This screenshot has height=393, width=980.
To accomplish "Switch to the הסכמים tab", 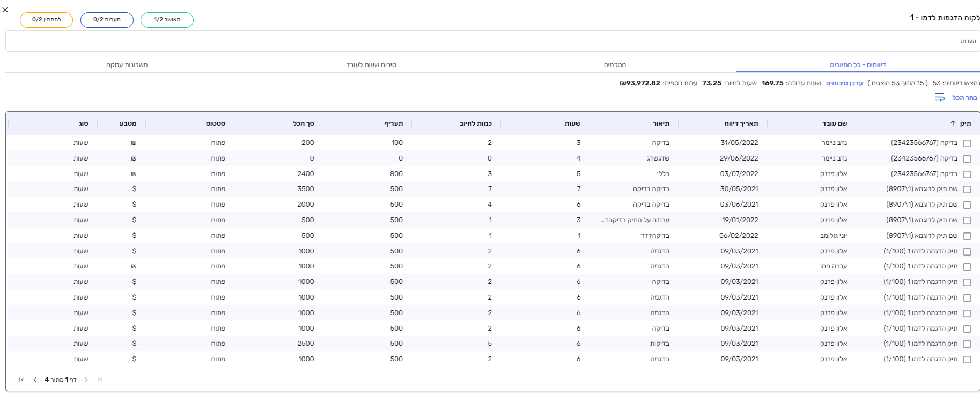I will click(615, 65).
